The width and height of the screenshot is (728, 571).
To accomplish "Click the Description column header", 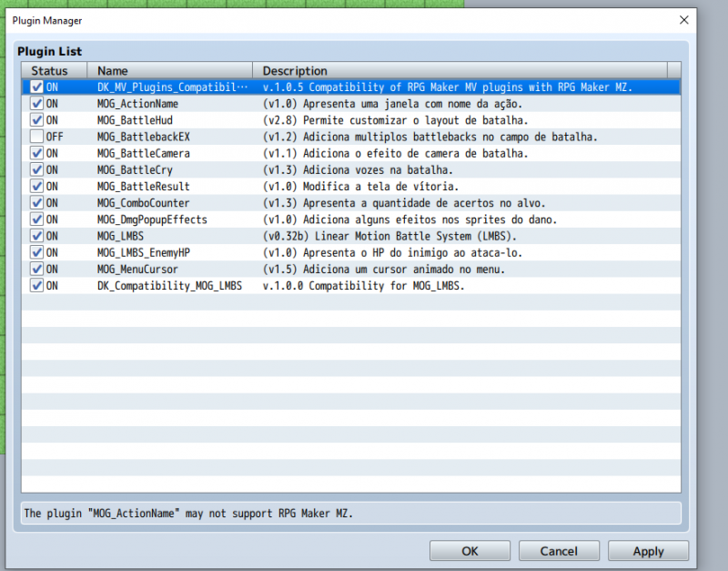I will point(460,71).
